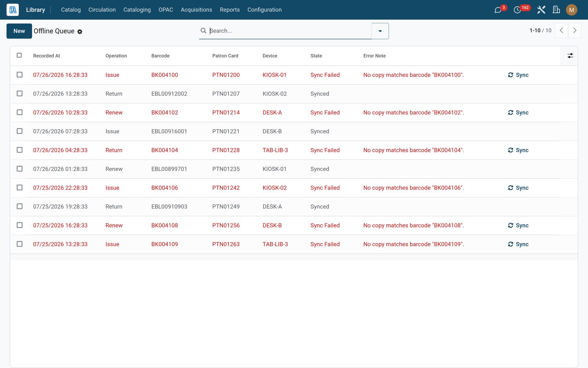Sort by the Operation column header
This screenshot has width=588, height=368.
click(x=116, y=56)
